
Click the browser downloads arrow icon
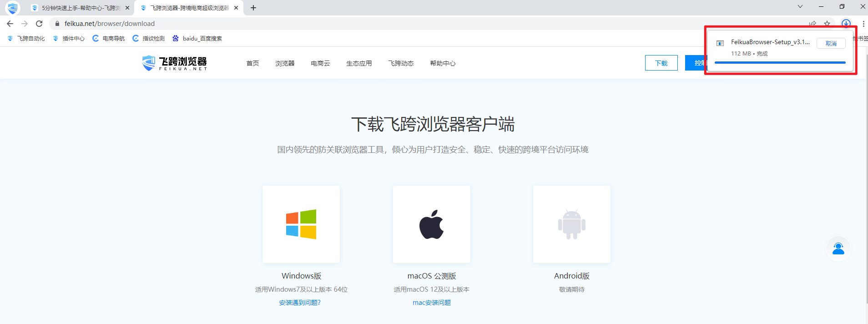tap(846, 24)
